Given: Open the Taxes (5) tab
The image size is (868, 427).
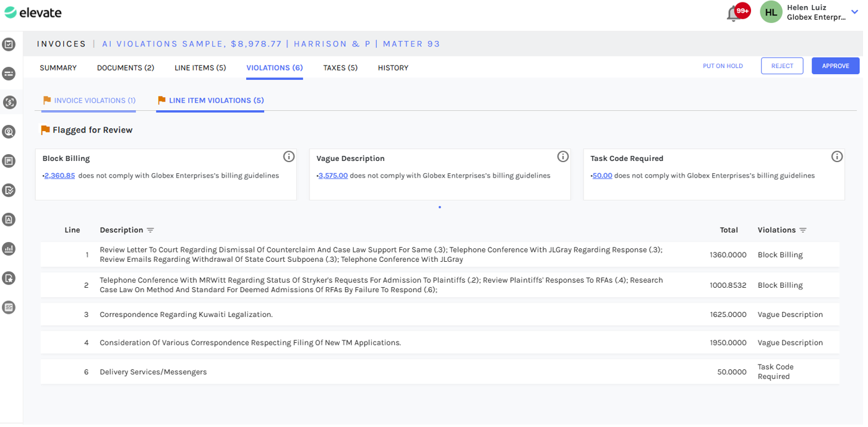Looking at the screenshot, I should point(340,68).
